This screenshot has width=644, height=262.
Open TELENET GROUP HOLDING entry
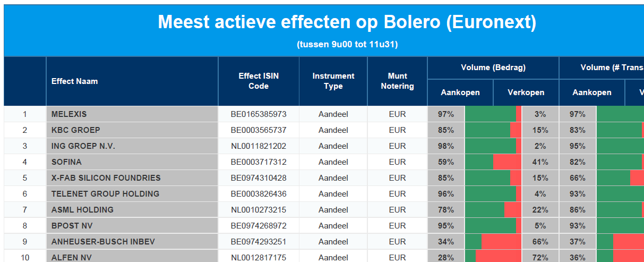[x=105, y=194]
